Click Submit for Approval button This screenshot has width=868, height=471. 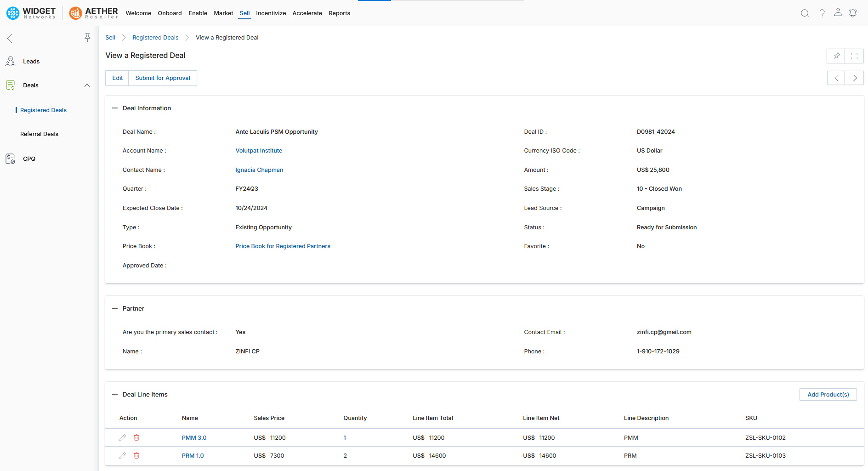[x=163, y=78]
